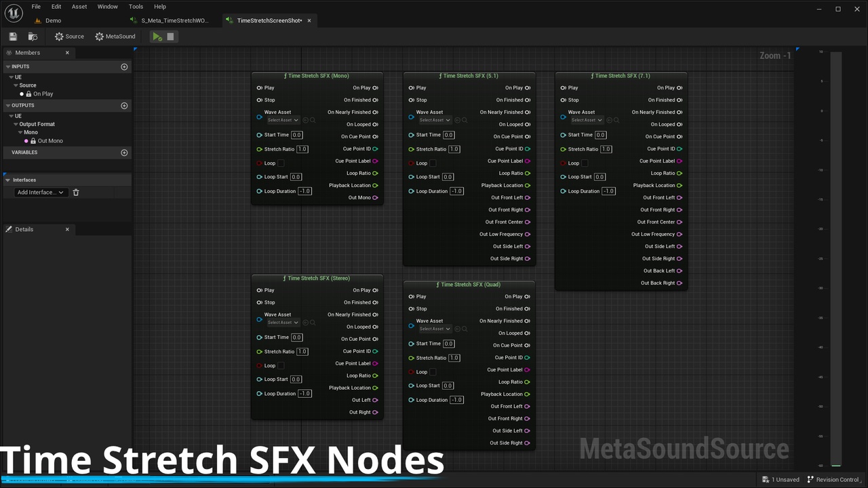The height and width of the screenshot is (488, 868).
Task: Open the File menu
Action: [36, 7]
